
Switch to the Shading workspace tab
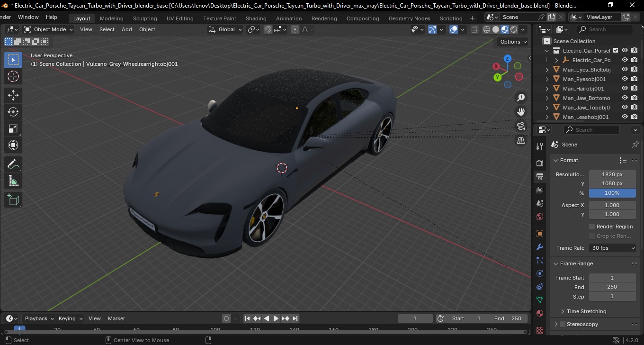pos(256,18)
